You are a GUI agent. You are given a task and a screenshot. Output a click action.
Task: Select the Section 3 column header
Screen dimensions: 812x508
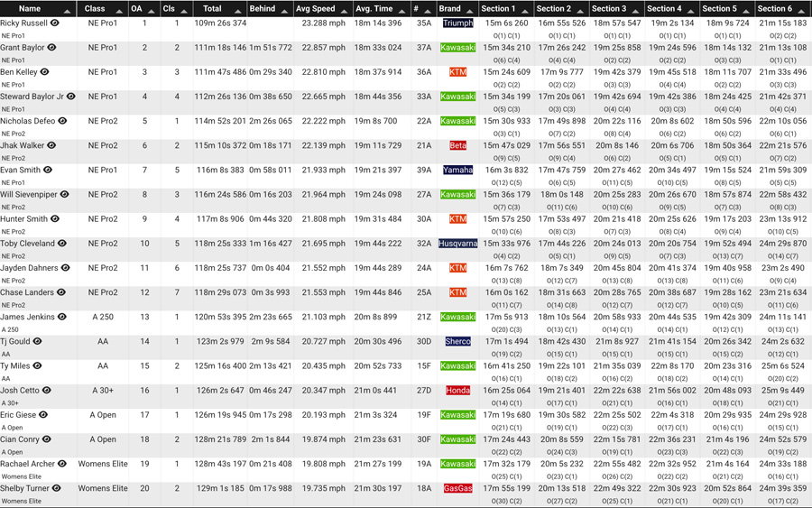609,9
